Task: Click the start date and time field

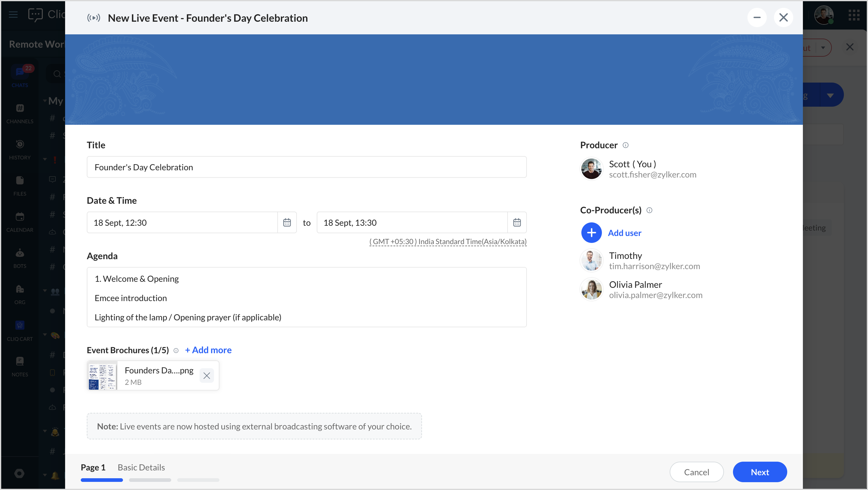Action: pos(182,222)
